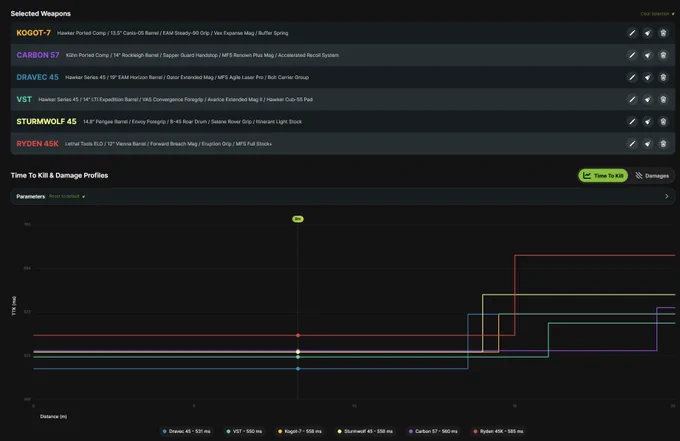This screenshot has height=441, width=680.
Task: Click the KOGOT-7 attachments list text
Action: tap(173, 33)
